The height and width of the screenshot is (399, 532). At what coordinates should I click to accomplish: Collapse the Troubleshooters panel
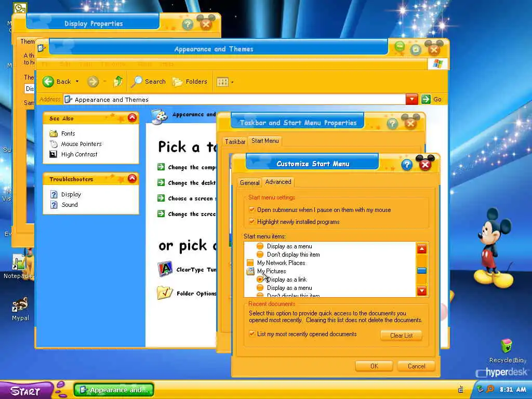132,179
